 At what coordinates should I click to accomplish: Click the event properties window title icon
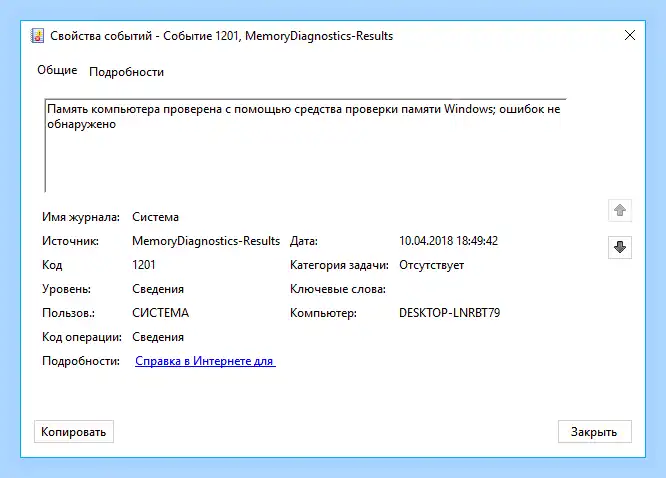tap(37, 36)
